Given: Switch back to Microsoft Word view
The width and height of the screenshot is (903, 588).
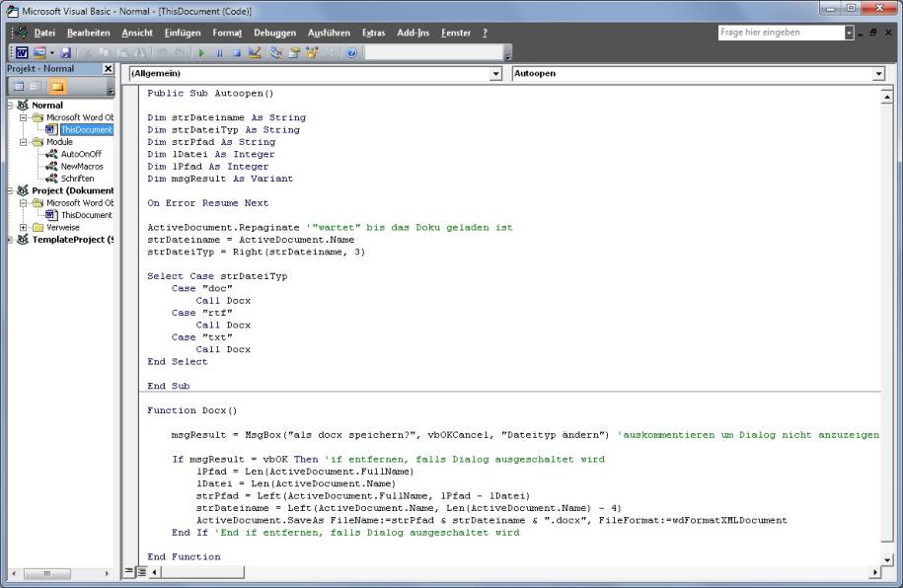Looking at the screenshot, I should (20, 51).
